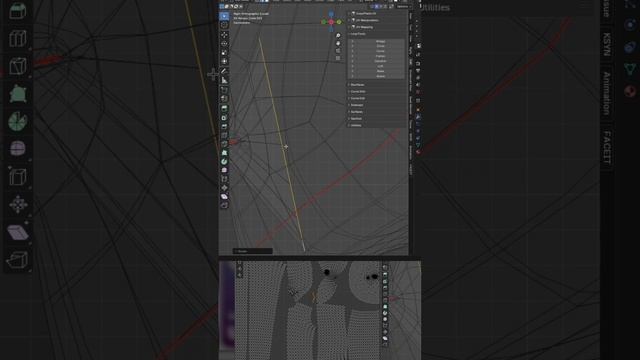
Task: Select the Add Cube tool
Action: 224,90
